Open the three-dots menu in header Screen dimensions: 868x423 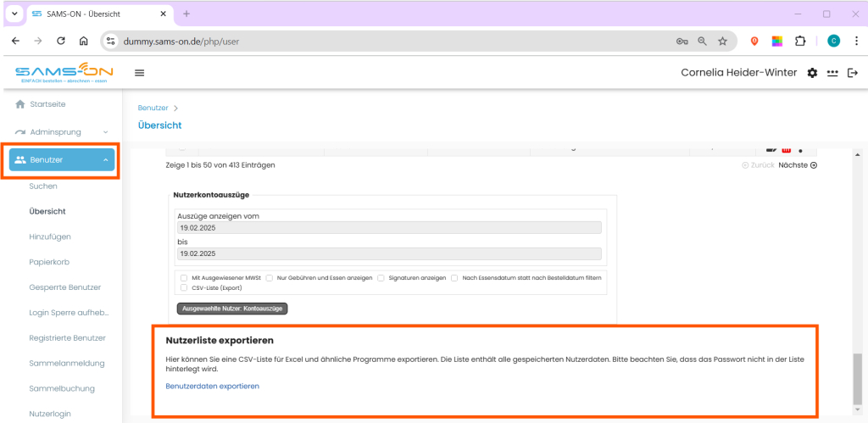(832, 73)
